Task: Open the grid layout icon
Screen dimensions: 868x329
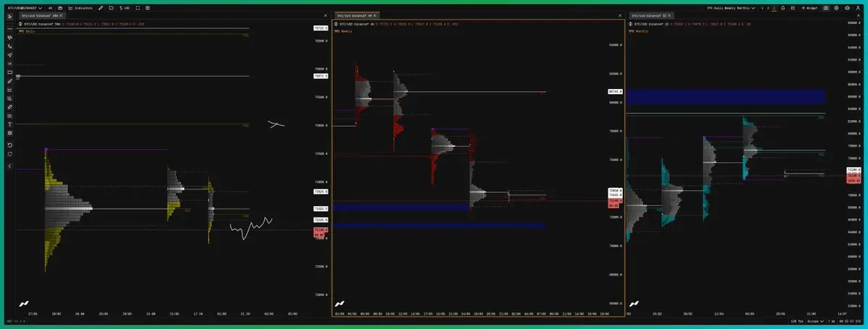Action: tap(793, 8)
